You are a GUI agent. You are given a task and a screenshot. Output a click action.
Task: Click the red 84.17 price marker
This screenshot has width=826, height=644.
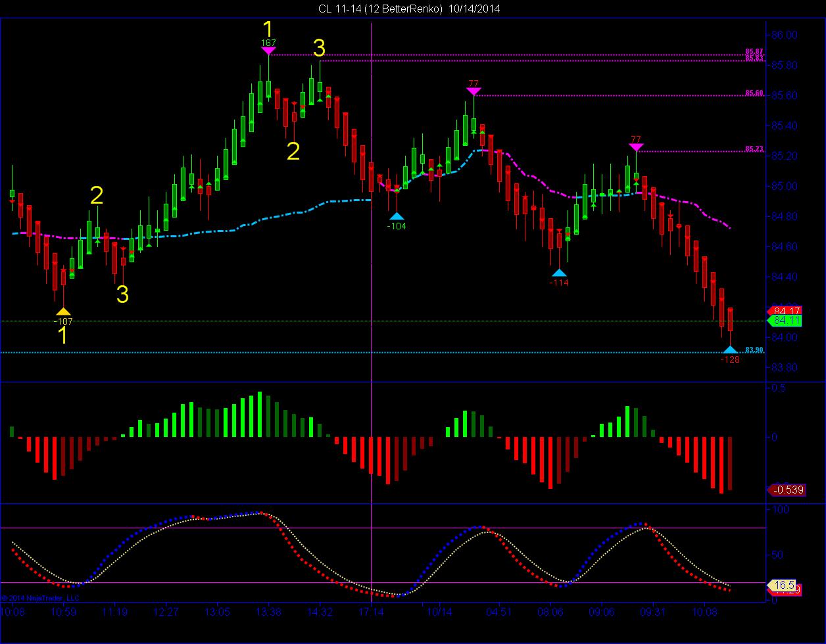tap(785, 311)
